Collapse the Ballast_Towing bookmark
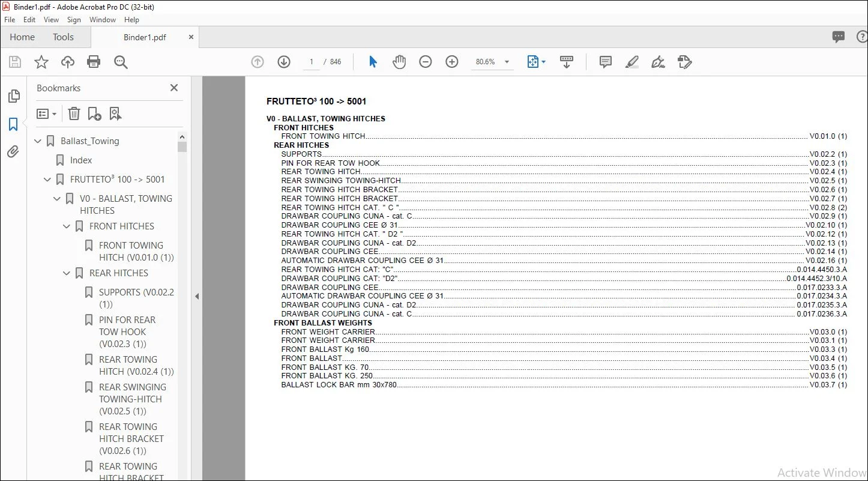This screenshot has height=481, width=868. click(38, 141)
